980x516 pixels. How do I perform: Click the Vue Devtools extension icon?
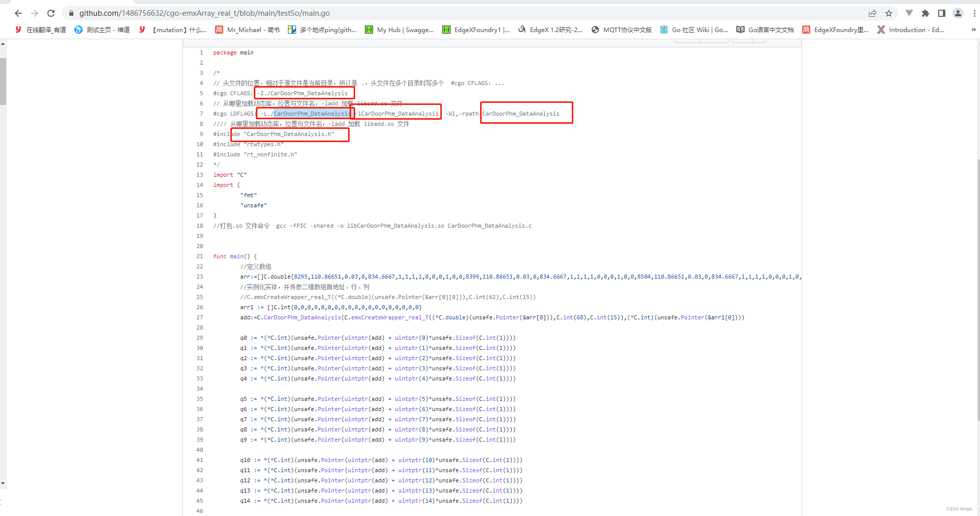(x=908, y=13)
